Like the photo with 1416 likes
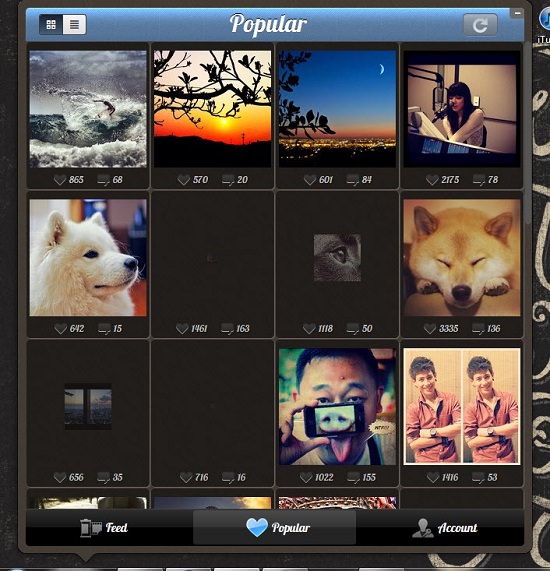 tap(433, 477)
